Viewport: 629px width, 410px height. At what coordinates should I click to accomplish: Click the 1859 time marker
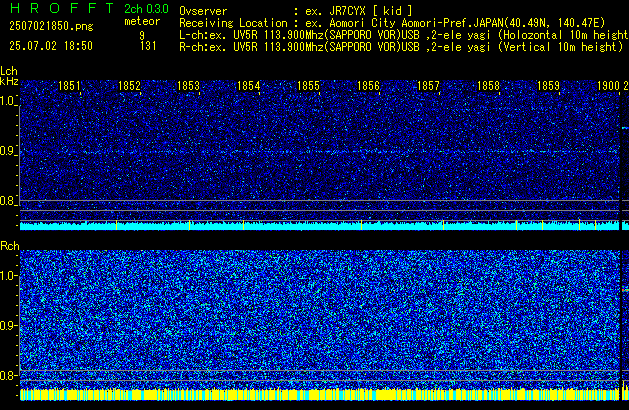click(x=548, y=86)
